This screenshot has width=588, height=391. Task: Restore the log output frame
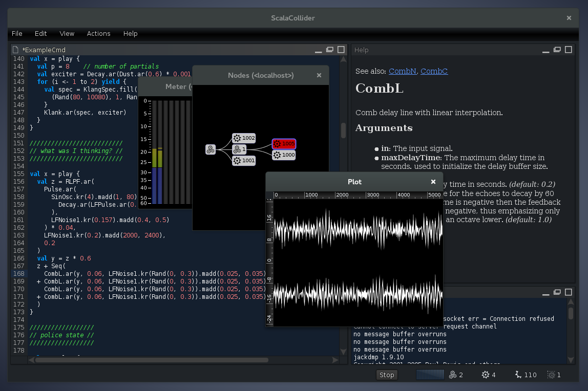coord(557,292)
